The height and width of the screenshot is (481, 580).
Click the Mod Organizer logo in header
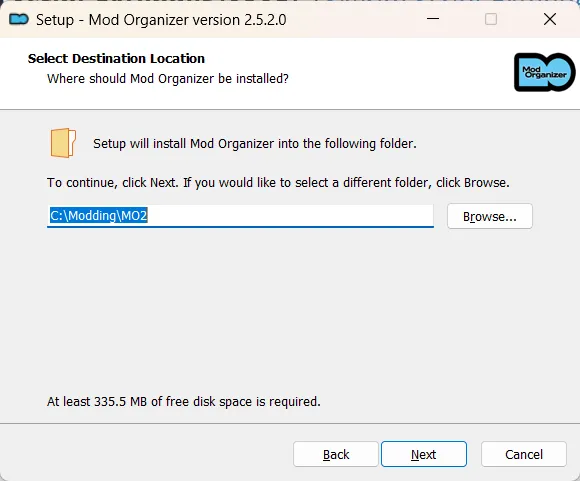pyautogui.click(x=544, y=72)
